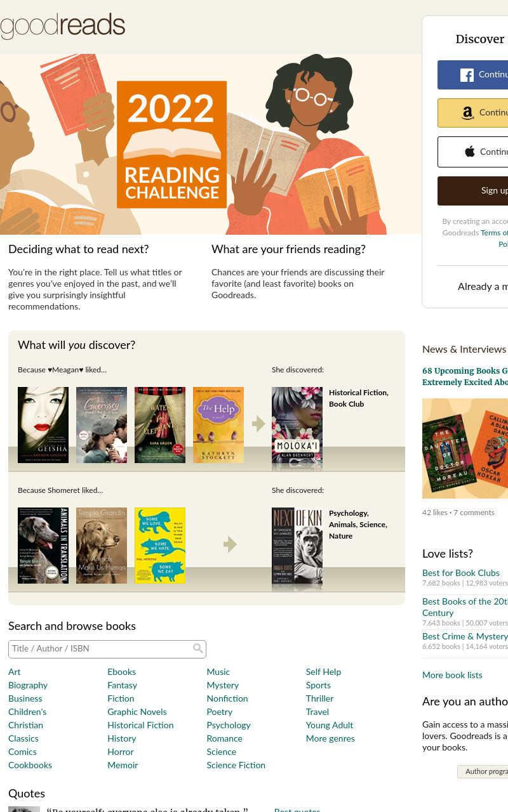Select the Young Adult genre link

point(330,725)
